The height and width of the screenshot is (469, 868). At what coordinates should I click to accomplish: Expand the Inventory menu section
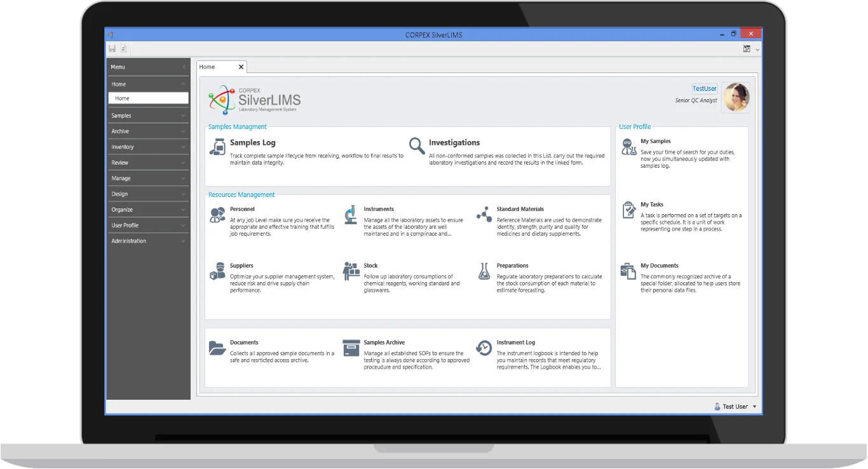[148, 147]
